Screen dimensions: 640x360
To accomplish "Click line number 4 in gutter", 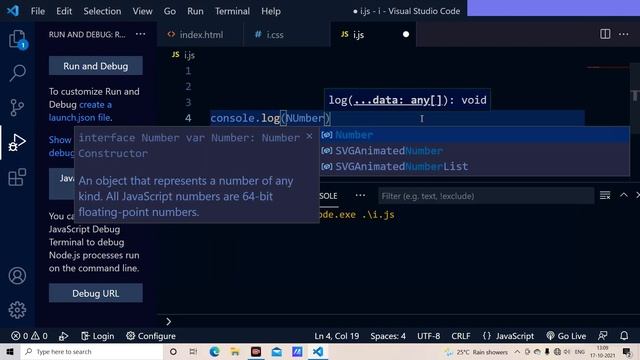I will pos(188,118).
